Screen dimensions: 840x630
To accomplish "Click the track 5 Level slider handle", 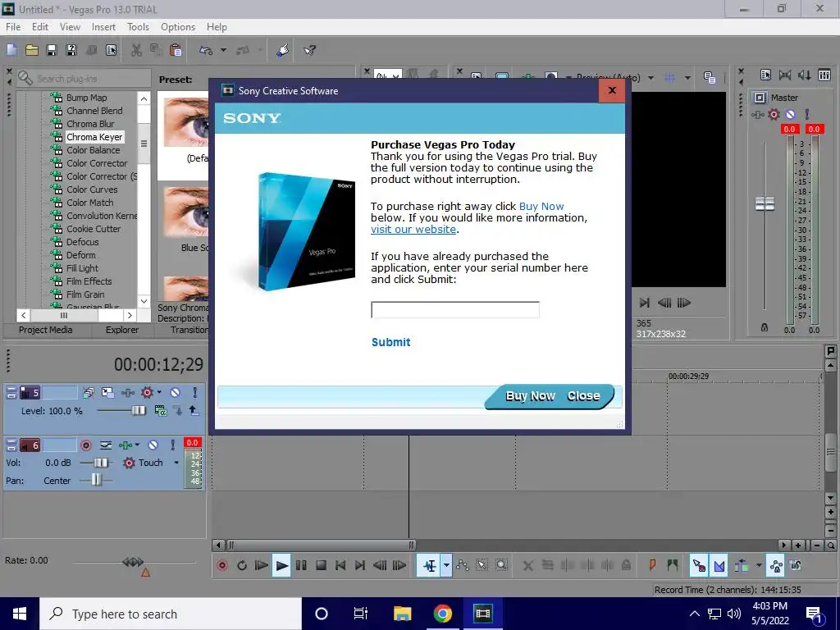I will 138,410.
